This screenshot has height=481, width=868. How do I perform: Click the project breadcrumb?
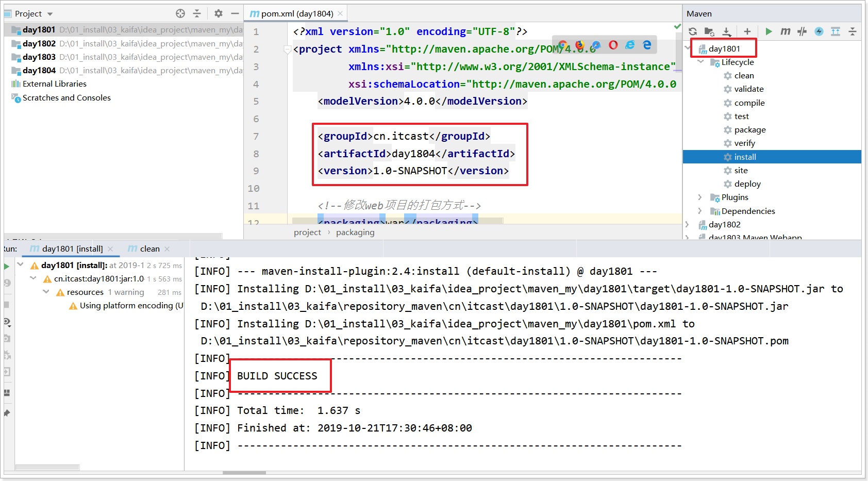point(307,233)
